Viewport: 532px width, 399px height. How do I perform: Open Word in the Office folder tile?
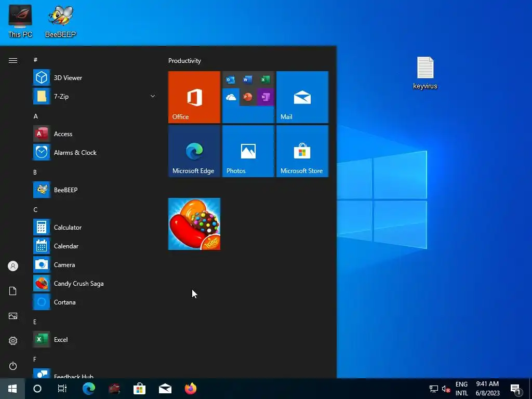tap(248, 79)
